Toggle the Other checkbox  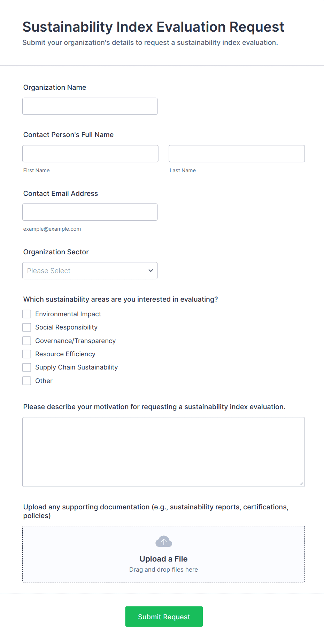coord(27,381)
